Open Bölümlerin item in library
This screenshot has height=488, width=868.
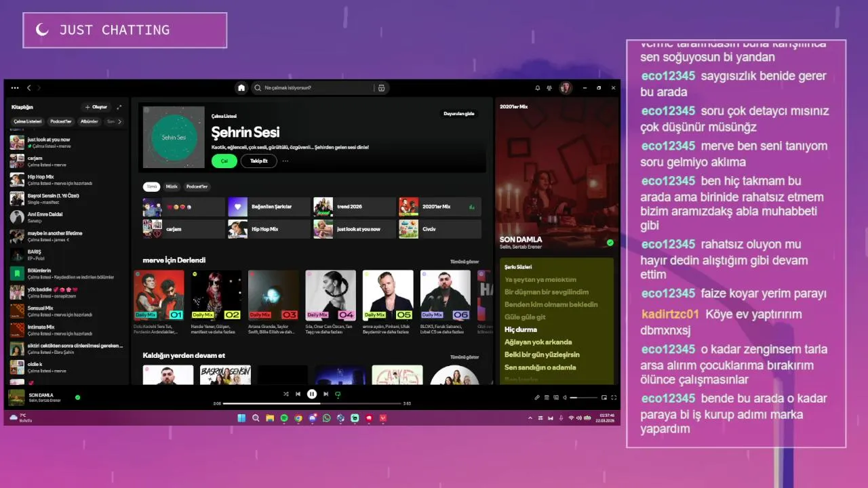66,273
